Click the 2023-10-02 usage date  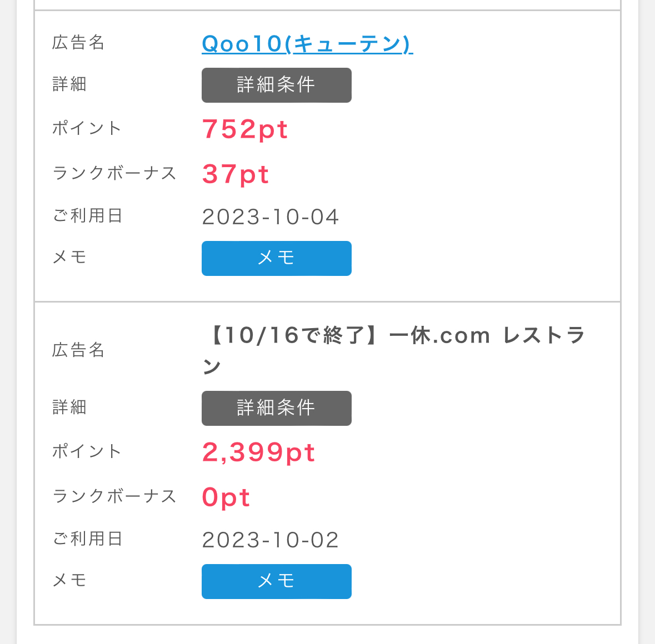[x=271, y=540]
